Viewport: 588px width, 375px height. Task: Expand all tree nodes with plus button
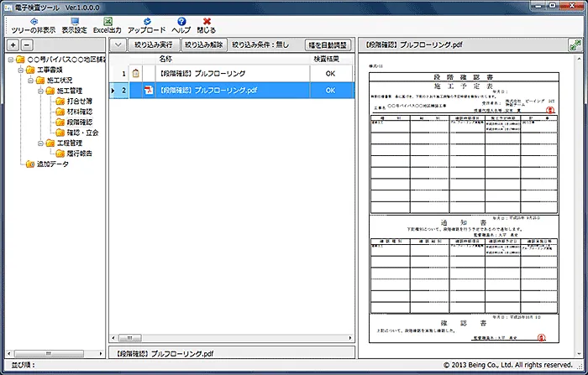click(13, 44)
